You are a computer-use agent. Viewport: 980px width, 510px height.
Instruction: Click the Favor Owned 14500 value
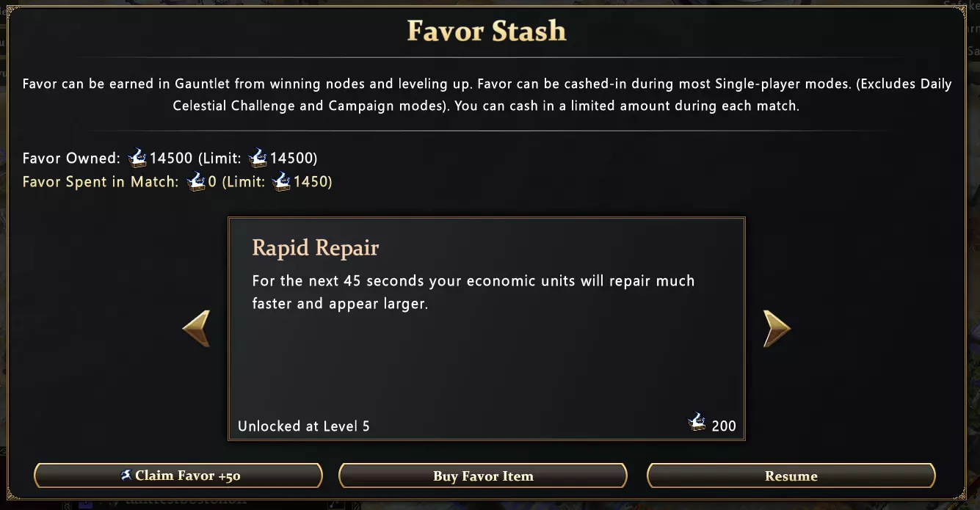pyautogui.click(x=171, y=158)
